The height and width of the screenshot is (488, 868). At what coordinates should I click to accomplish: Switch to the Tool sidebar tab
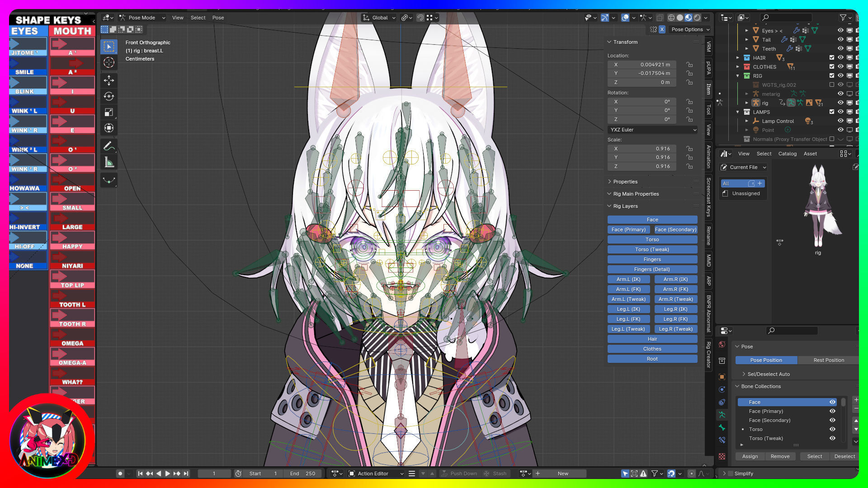[708, 110]
